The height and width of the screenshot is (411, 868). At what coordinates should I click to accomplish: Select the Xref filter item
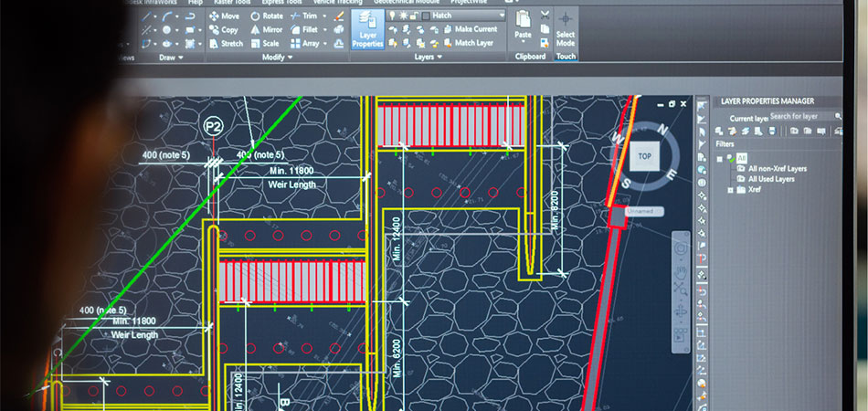point(754,189)
